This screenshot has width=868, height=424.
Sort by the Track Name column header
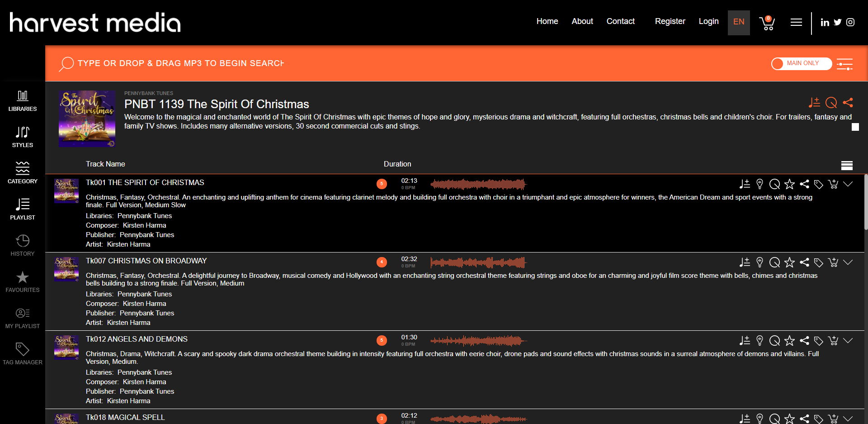coord(105,164)
